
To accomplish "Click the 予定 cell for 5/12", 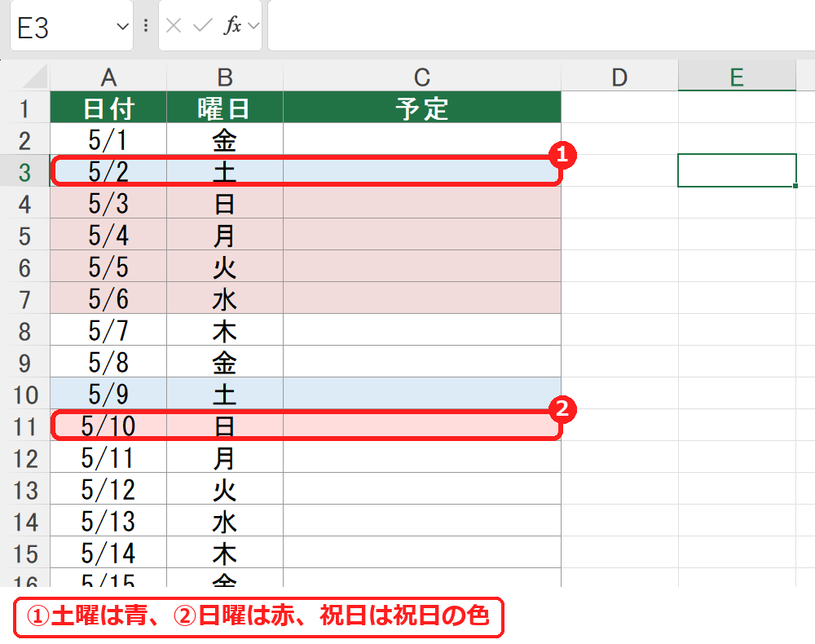I will click(x=422, y=490).
